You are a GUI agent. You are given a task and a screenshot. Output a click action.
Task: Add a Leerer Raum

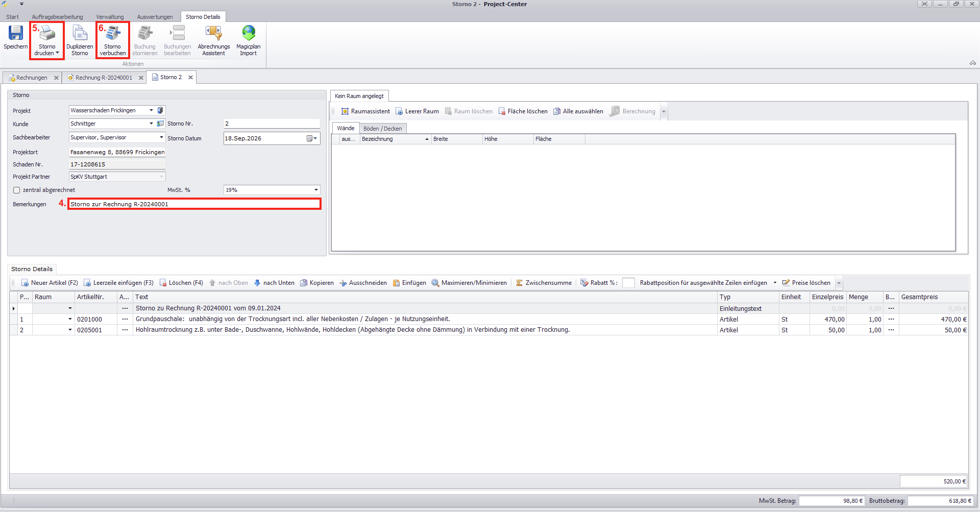coord(417,111)
